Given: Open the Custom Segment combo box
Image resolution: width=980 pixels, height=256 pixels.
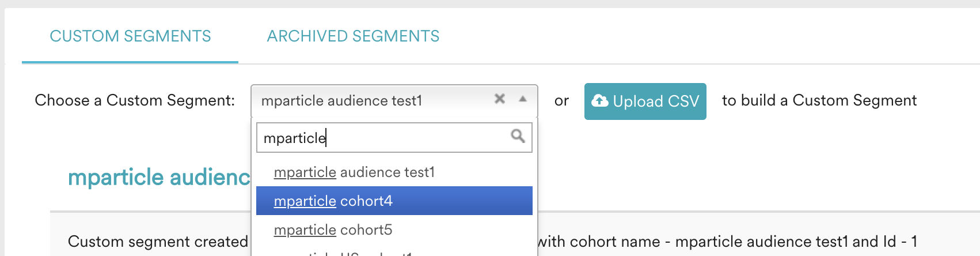Looking at the screenshot, I should [x=394, y=101].
